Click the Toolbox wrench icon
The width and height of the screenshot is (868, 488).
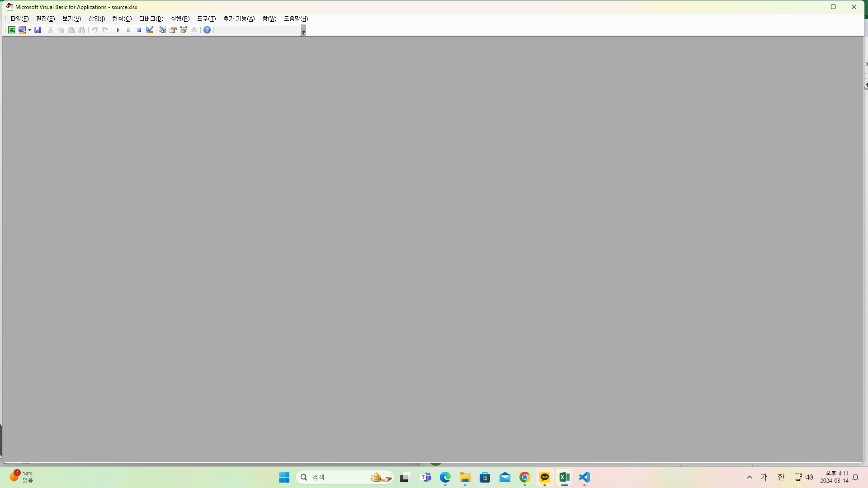tap(194, 30)
